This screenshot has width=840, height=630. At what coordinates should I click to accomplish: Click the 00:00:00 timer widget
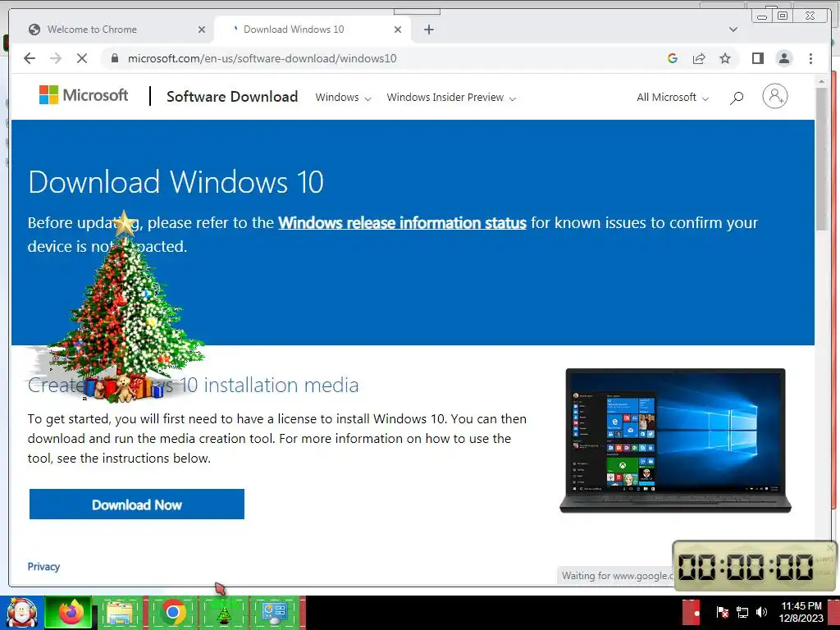coord(754,566)
